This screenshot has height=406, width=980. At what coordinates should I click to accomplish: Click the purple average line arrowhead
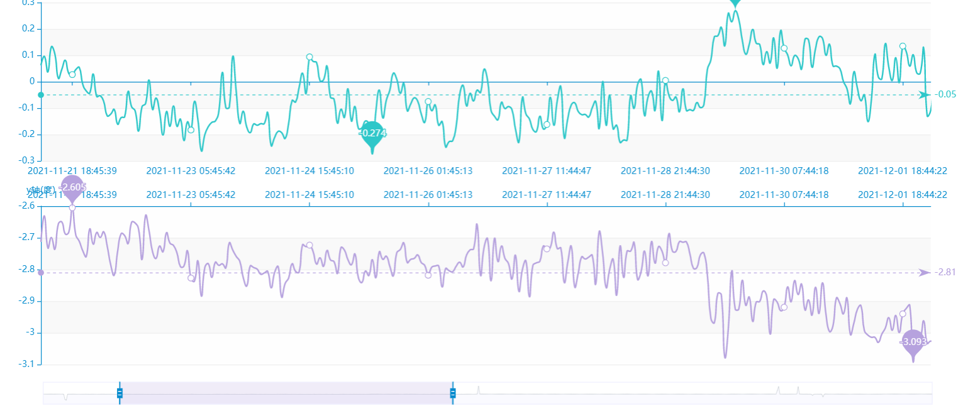click(924, 273)
